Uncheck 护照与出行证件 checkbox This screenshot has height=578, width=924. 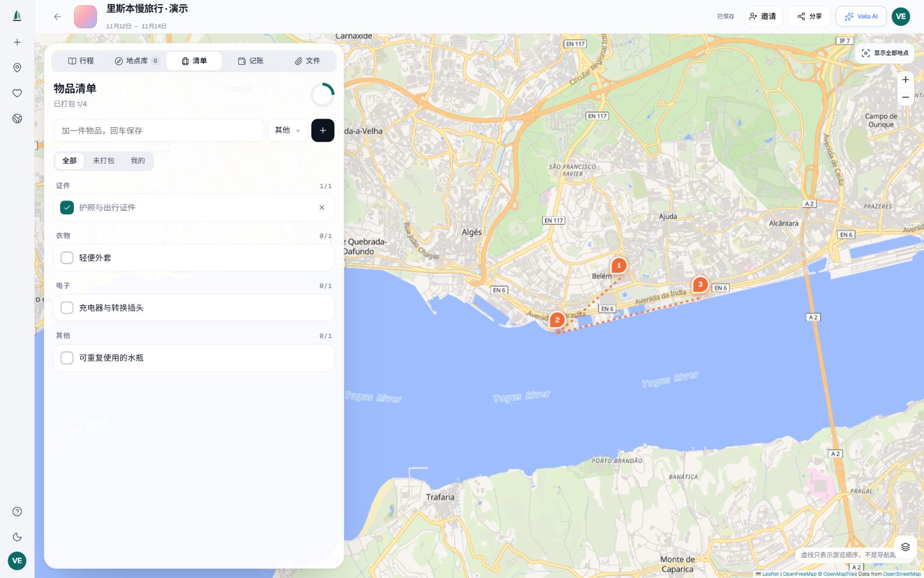[67, 208]
